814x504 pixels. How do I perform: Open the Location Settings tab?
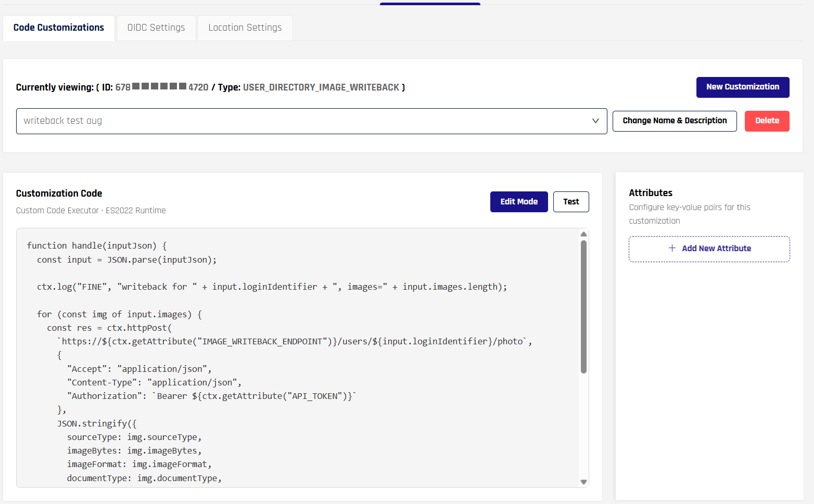(x=245, y=28)
